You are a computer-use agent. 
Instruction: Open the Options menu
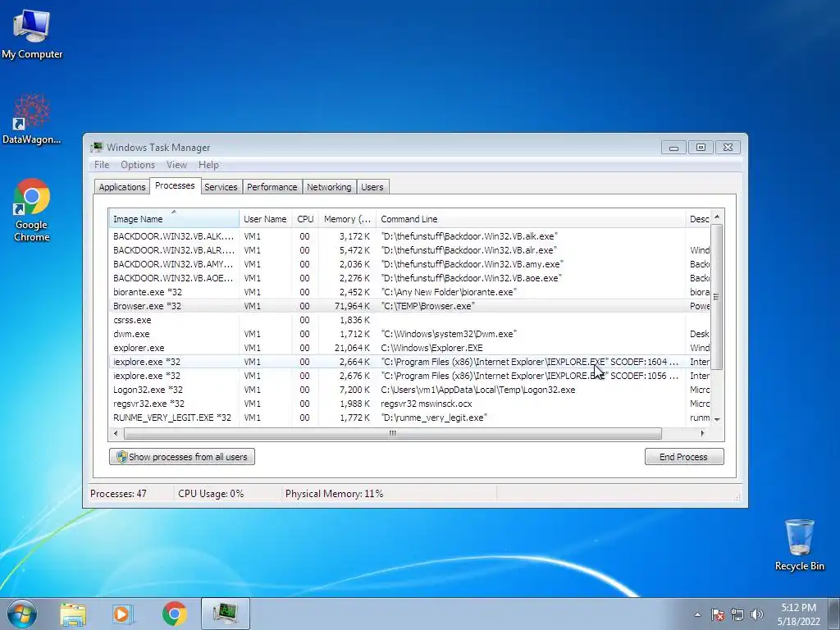(138, 165)
